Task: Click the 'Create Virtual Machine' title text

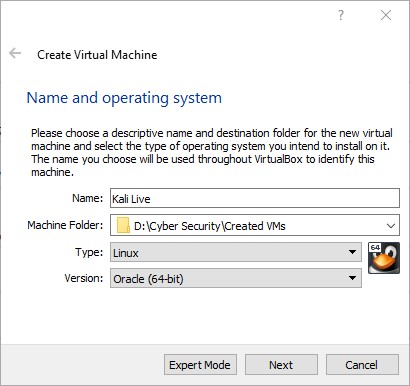Action: [x=97, y=55]
